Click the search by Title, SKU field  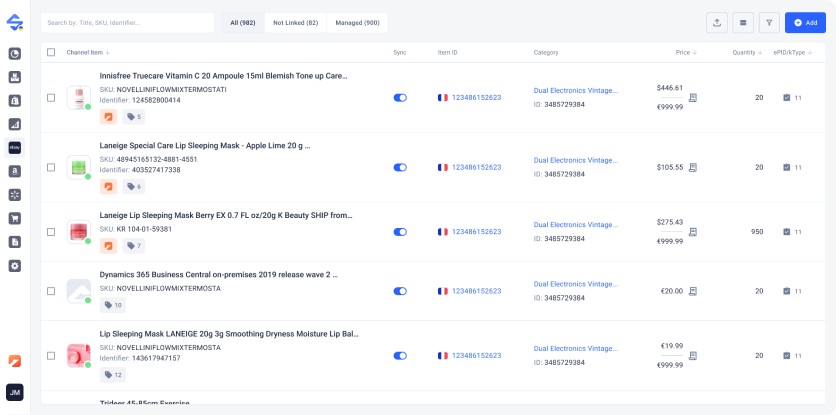coord(127,22)
